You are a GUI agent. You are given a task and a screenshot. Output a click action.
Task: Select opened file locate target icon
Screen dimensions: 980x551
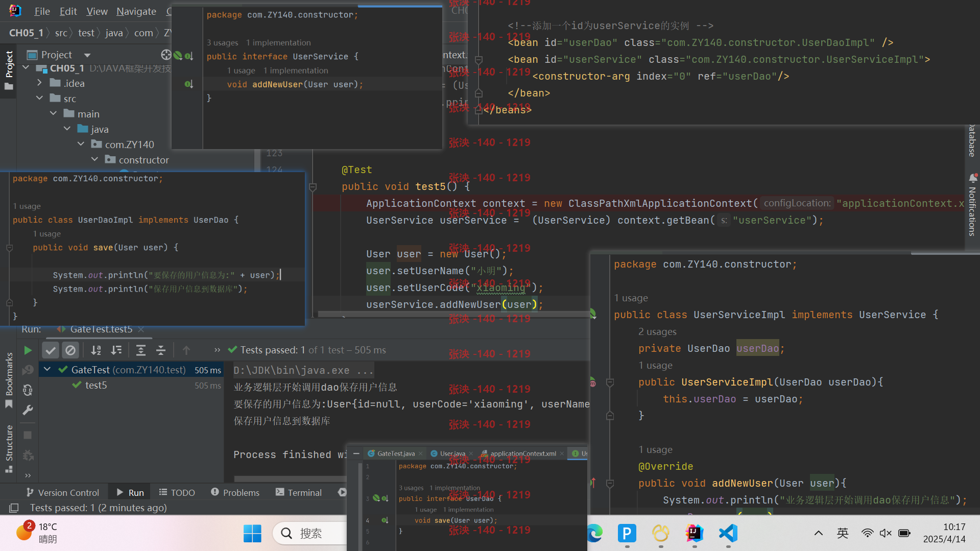(166, 55)
